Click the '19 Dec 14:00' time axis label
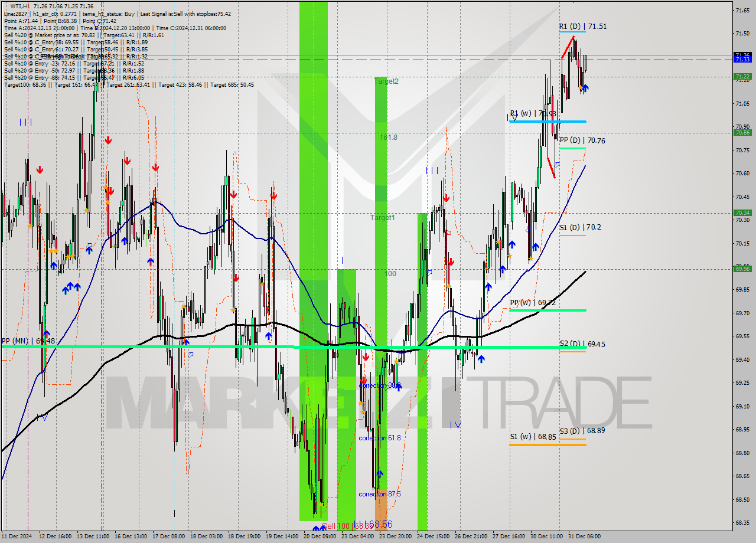The image size is (756, 543). (x=282, y=537)
